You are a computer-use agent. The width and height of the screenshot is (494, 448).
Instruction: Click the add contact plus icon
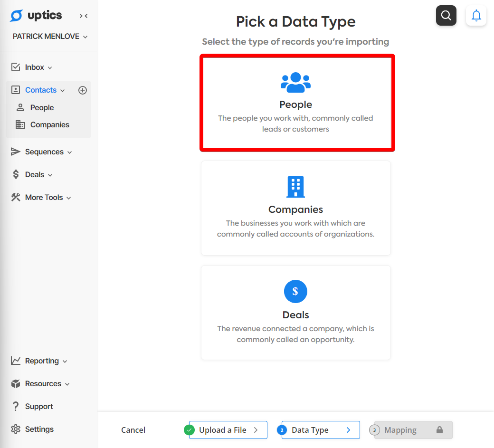click(83, 90)
